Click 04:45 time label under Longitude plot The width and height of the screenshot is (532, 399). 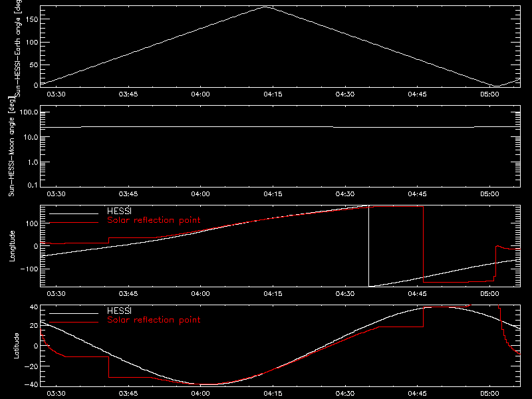(418, 293)
